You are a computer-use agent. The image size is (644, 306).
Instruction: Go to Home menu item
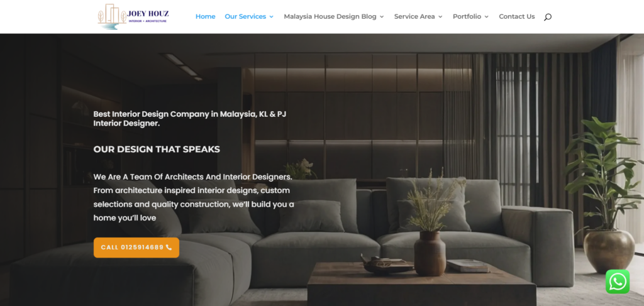[206, 16]
